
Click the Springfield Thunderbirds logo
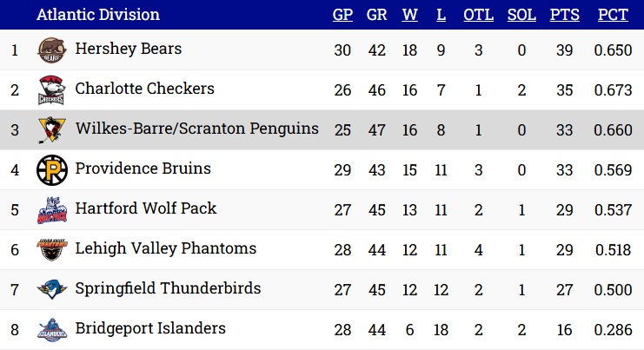[52, 289]
